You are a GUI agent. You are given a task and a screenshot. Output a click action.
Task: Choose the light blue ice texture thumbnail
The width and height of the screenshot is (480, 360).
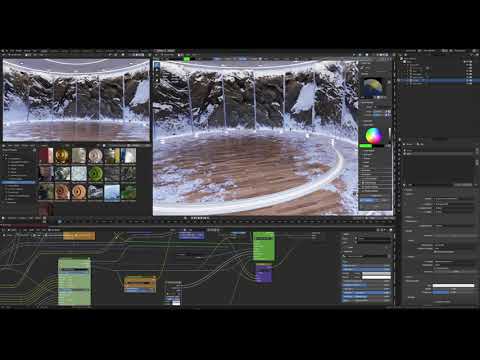pos(79,174)
